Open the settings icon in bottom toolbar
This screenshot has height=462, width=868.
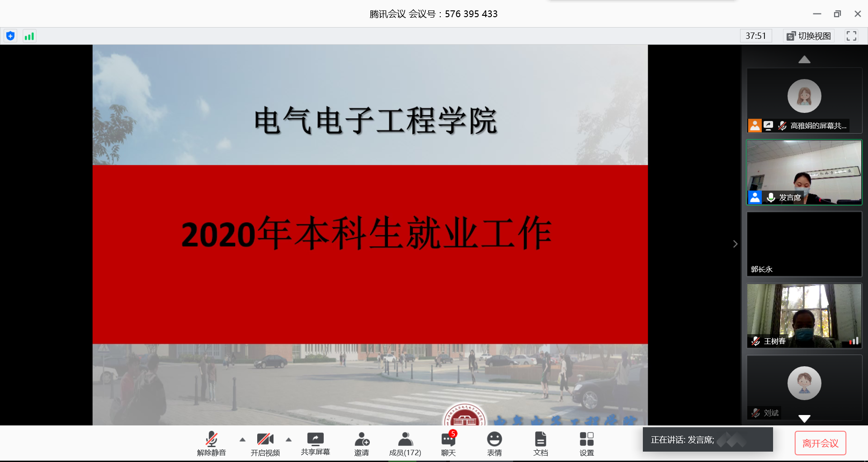click(x=586, y=443)
